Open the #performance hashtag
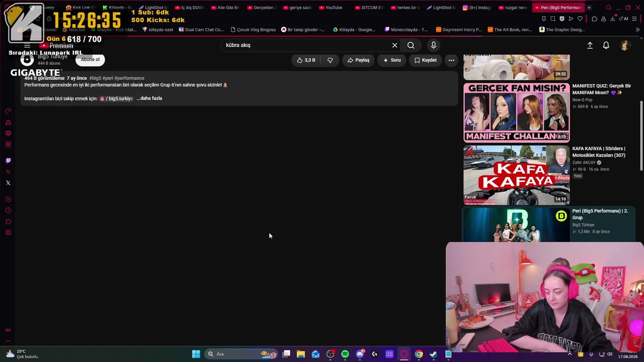 point(130,78)
